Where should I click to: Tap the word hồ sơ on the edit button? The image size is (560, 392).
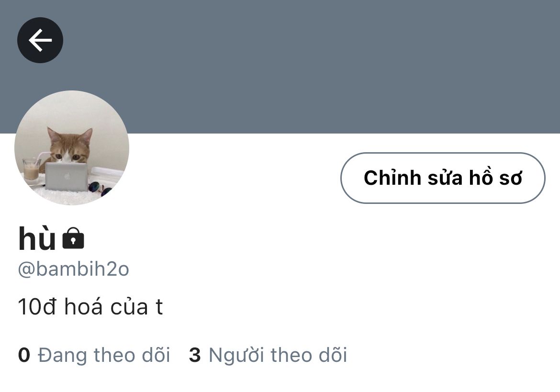click(495, 177)
